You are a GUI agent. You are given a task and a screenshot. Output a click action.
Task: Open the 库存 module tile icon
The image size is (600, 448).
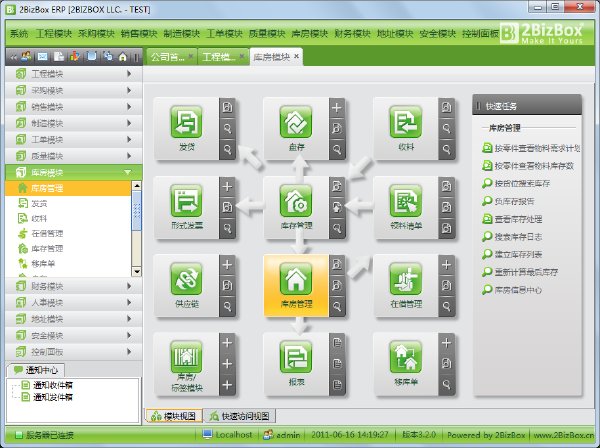point(296,122)
